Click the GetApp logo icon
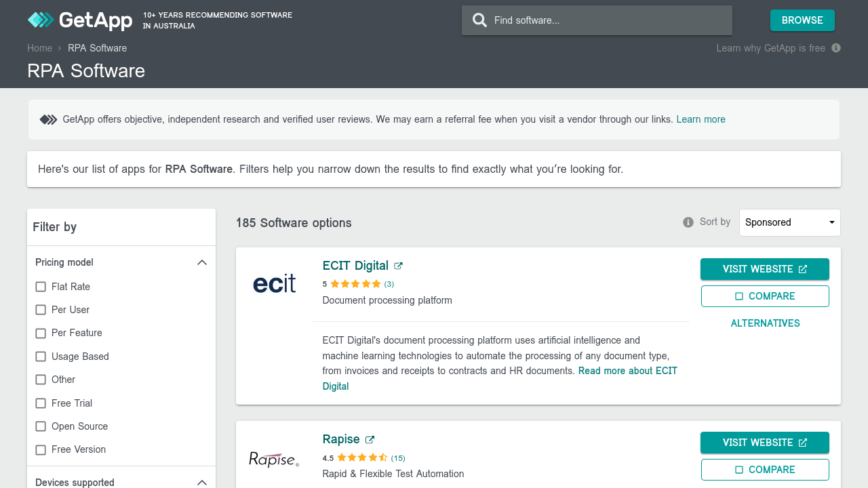The width and height of the screenshot is (868, 488). pyautogui.click(x=40, y=20)
